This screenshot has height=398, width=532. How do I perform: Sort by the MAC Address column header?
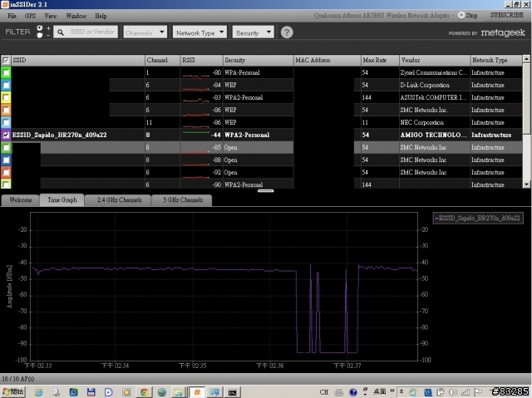click(327, 60)
